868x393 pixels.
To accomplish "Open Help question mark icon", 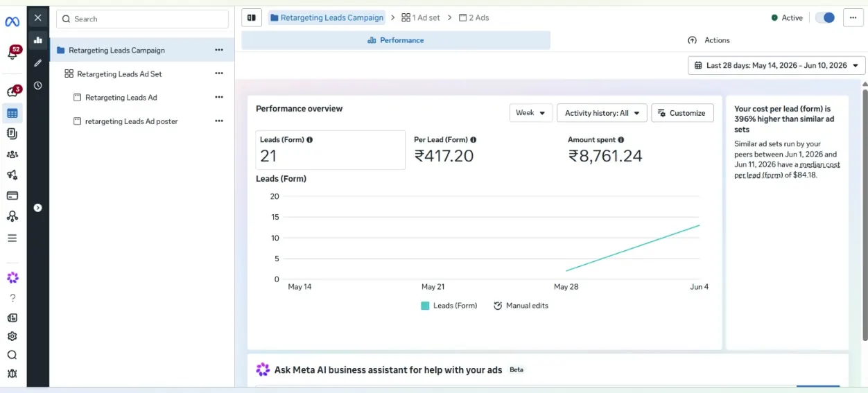I will pyautogui.click(x=12, y=298).
